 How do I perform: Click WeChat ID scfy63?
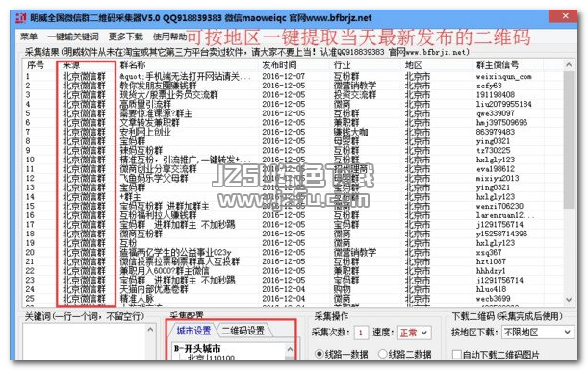point(489,86)
